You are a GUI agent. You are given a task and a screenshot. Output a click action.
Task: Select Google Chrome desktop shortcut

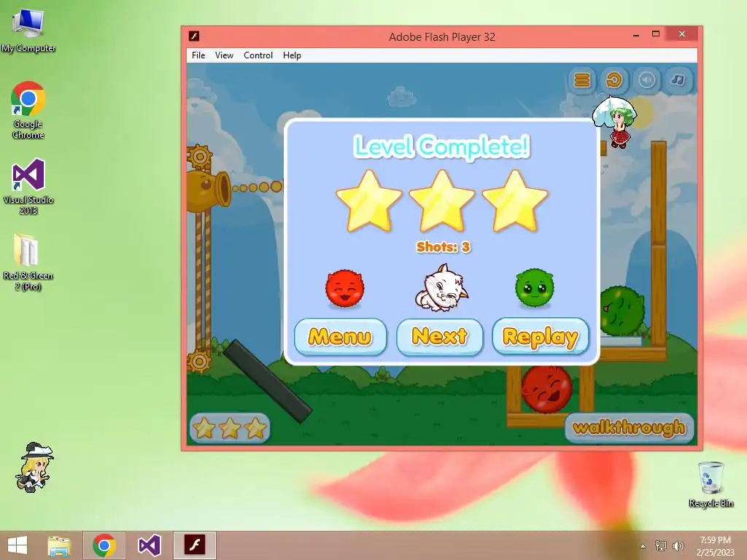click(x=28, y=109)
